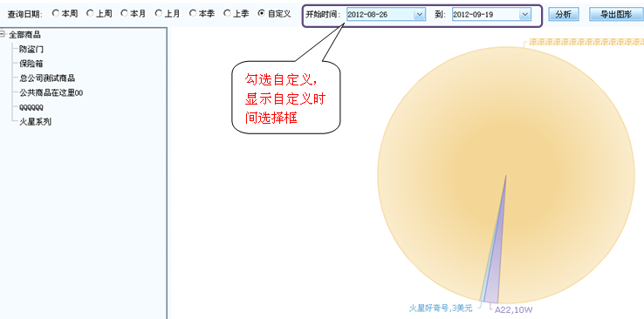644x319 pixels.
Task: Select 公共商品在这里00 in the tree
Action: 51,93
